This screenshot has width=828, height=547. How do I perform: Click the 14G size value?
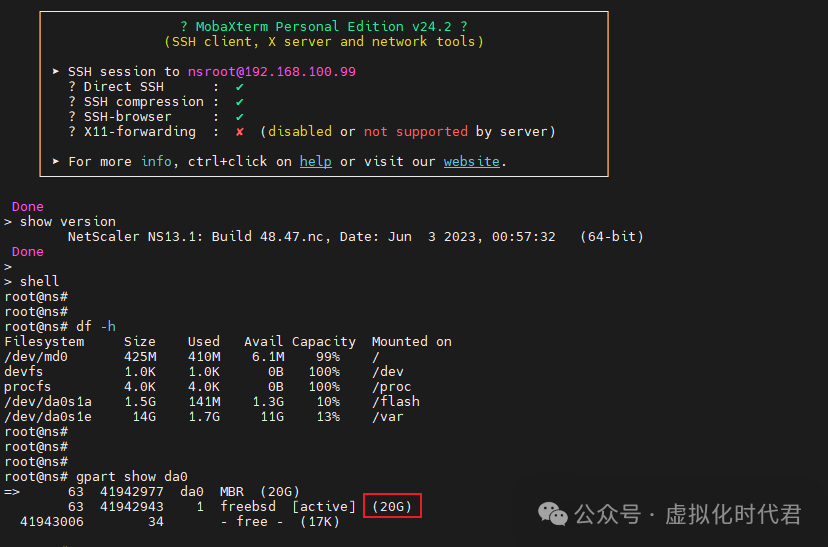pyautogui.click(x=144, y=417)
